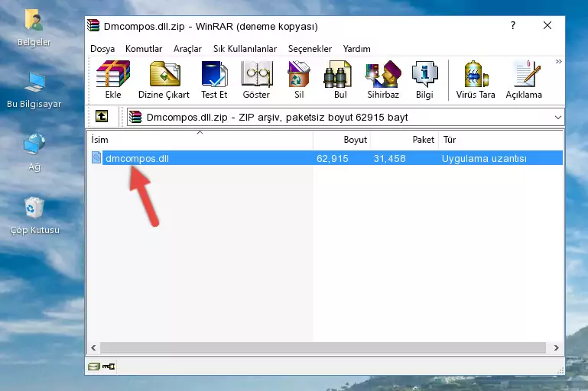
Task: Open the archive path dropdown
Action: pyautogui.click(x=558, y=118)
